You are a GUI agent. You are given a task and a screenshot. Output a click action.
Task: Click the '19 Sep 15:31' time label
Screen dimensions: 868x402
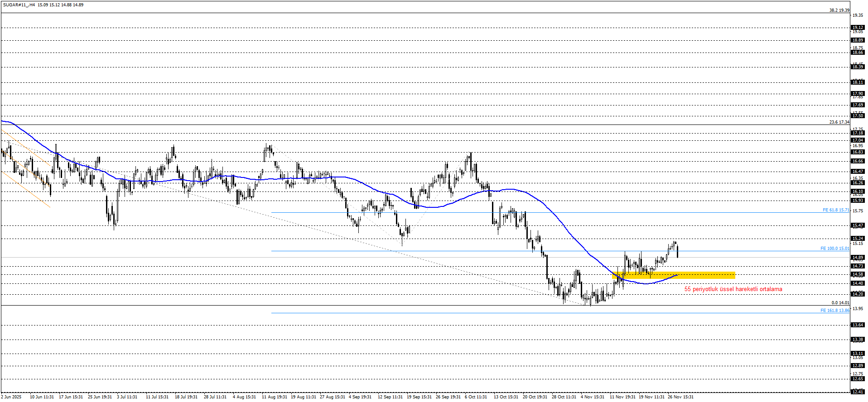click(419, 397)
